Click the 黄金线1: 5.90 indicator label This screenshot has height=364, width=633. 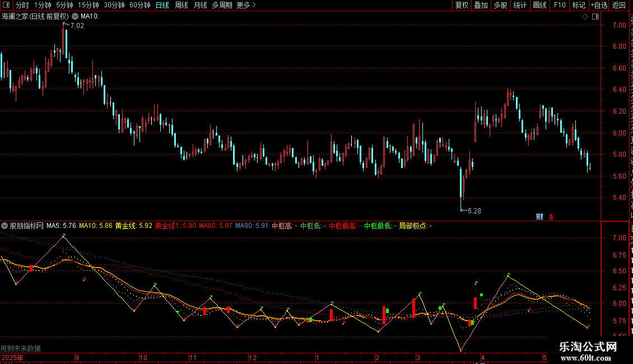175,226
